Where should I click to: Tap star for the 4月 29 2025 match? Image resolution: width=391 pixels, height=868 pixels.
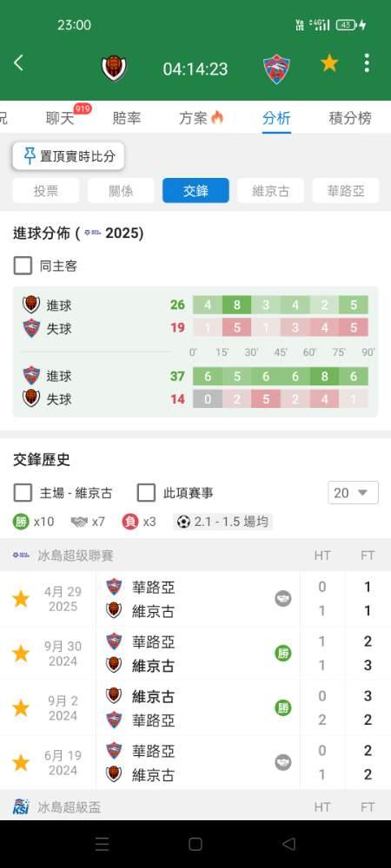coord(21,599)
